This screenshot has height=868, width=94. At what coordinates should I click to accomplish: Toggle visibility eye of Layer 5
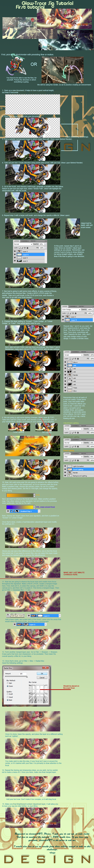pyautogui.click(x=15, y=258)
